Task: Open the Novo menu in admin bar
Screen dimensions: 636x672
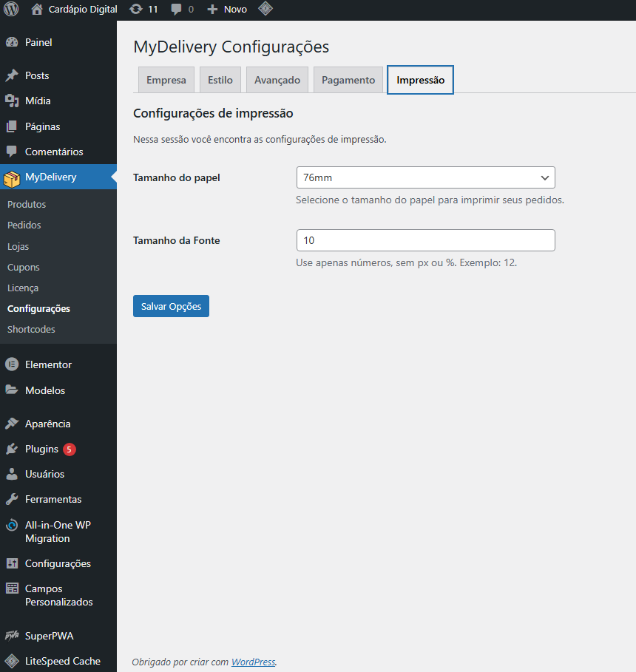Action: click(227, 10)
